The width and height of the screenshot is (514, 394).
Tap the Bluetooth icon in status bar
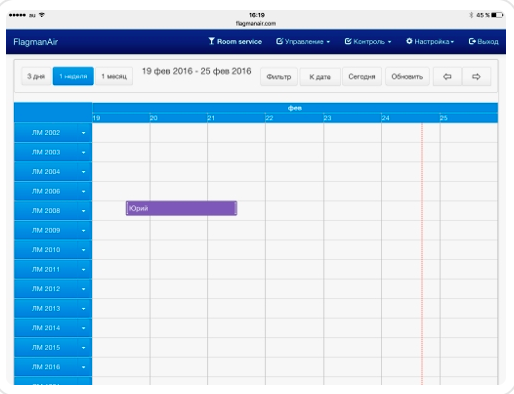coord(471,15)
